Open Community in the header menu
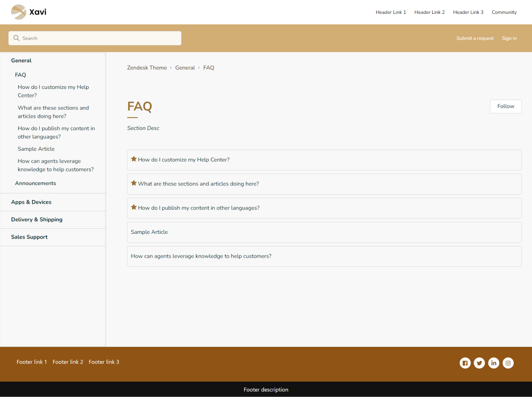 click(504, 12)
